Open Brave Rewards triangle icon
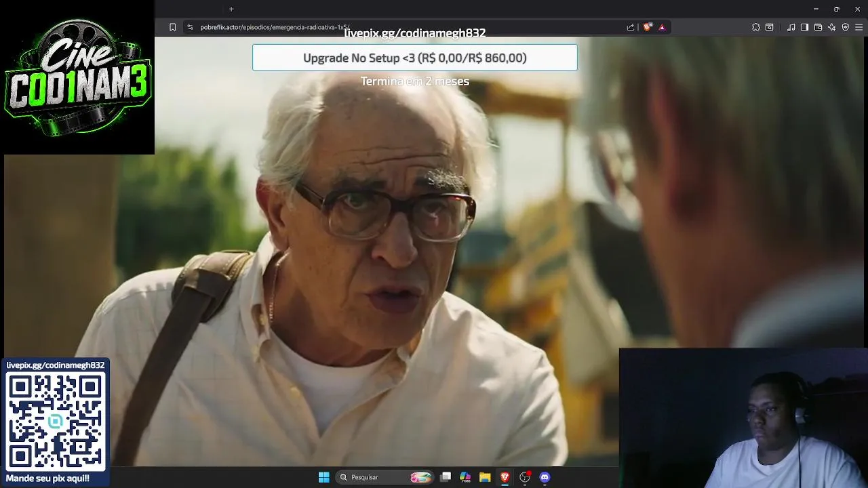 pos(662,27)
